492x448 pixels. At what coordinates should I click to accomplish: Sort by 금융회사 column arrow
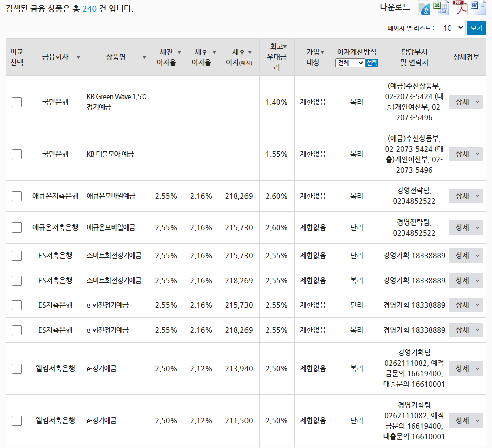[78, 57]
